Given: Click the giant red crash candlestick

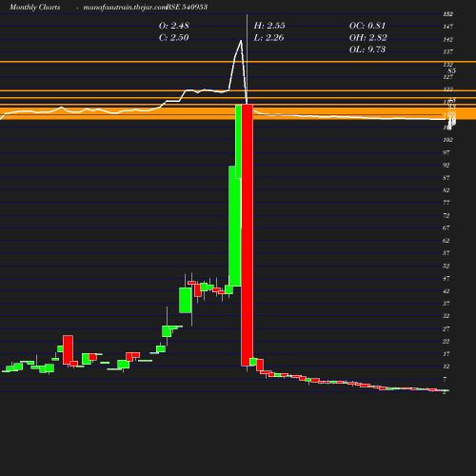Looking at the screenshot, I should pos(248,235).
